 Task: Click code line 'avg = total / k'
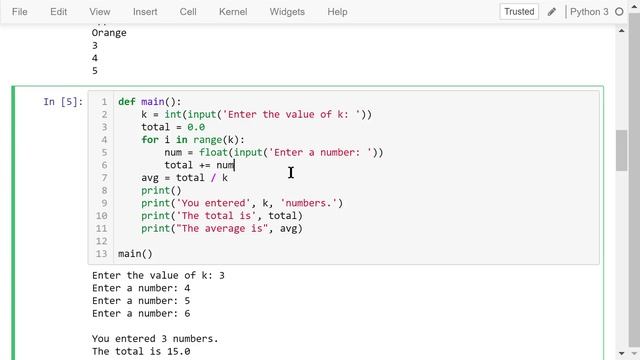(x=184, y=178)
